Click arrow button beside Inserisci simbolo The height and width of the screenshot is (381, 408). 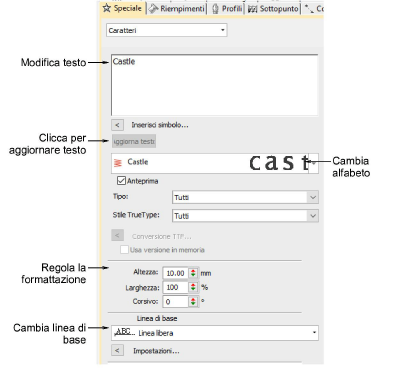117,125
